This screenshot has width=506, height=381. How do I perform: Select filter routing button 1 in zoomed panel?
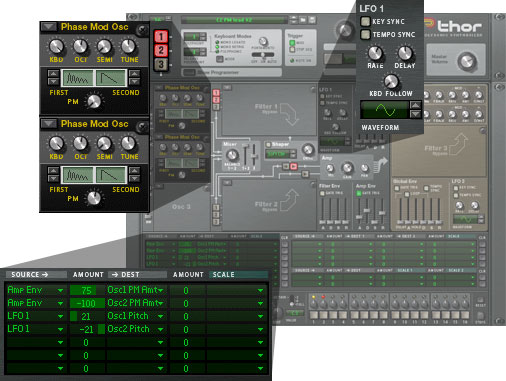pos(161,36)
